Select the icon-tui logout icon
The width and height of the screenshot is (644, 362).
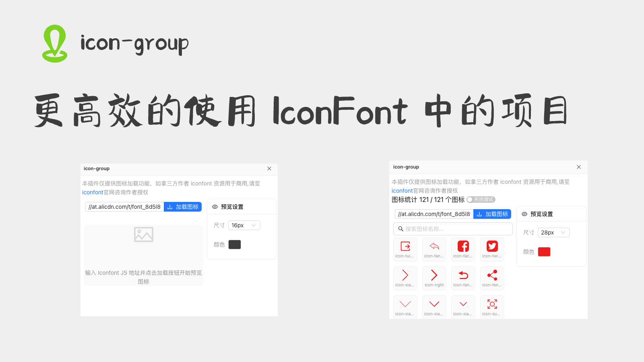pos(405,247)
